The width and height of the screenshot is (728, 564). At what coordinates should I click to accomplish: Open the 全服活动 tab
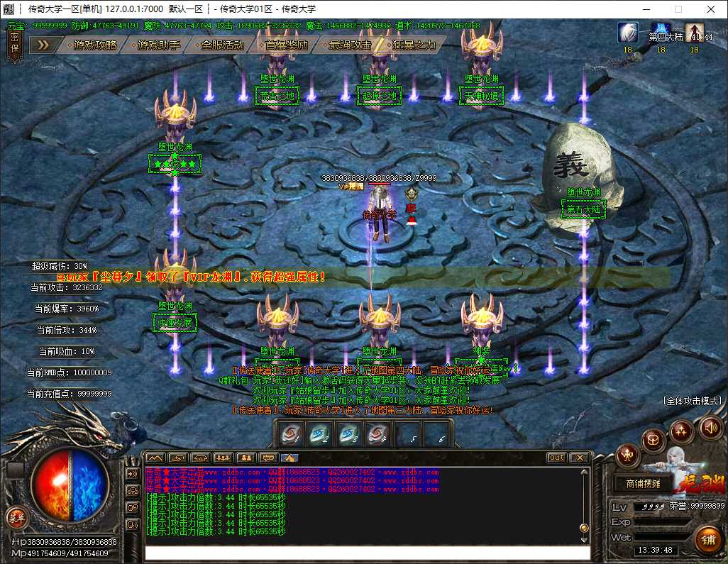(223, 45)
